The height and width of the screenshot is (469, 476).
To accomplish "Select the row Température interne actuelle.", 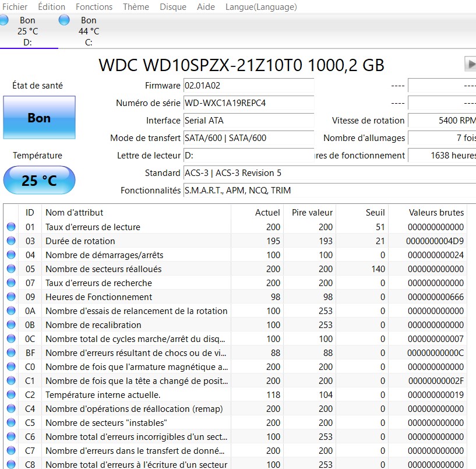I will (235, 394).
